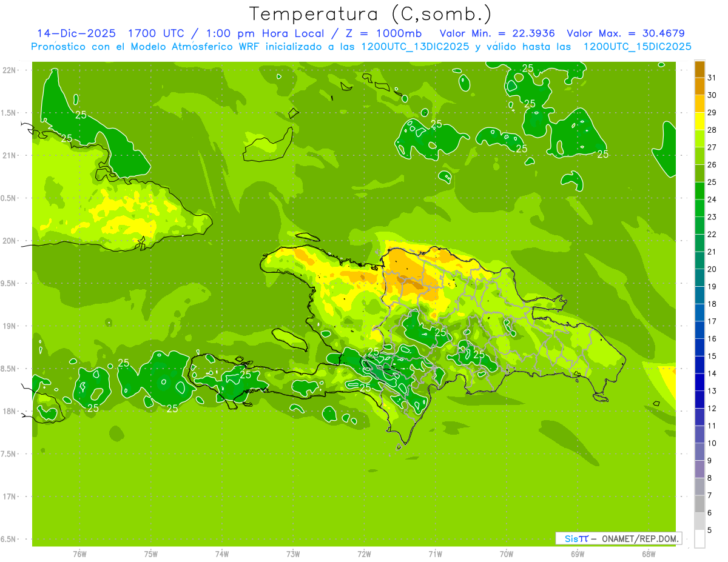Click the 28 label on color scale
Viewport: 728px width, 562px height.
pyautogui.click(x=712, y=130)
